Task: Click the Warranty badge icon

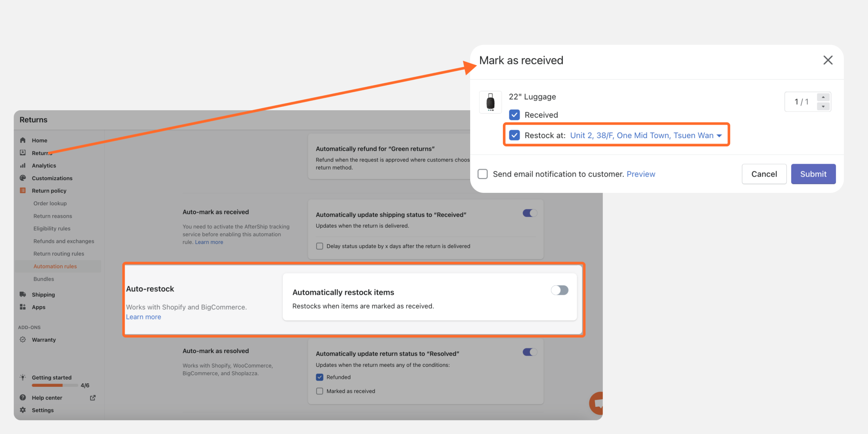Action: (x=23, y=339)
